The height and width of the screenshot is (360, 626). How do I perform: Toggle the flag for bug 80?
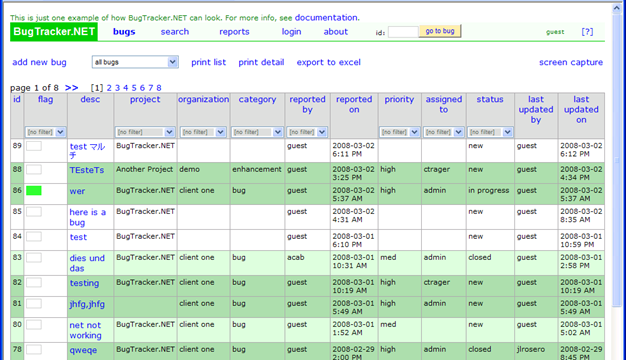pos(34,324)
